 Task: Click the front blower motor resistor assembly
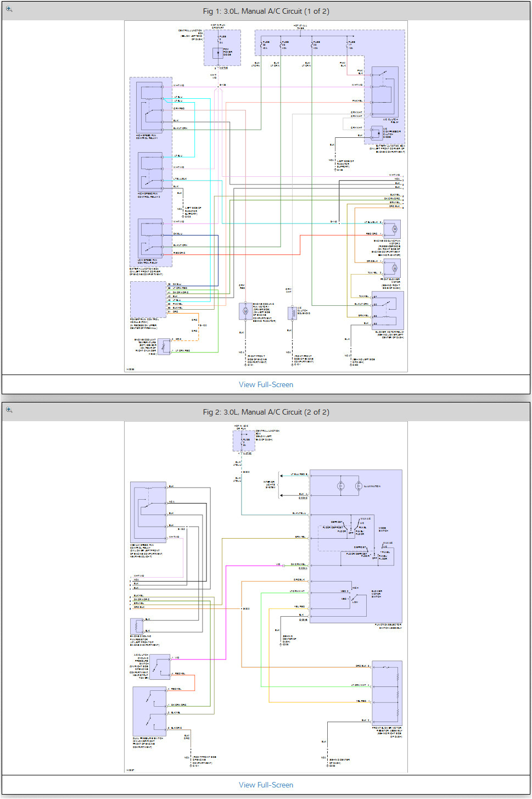pyautogui.click(x=387, y=693)
